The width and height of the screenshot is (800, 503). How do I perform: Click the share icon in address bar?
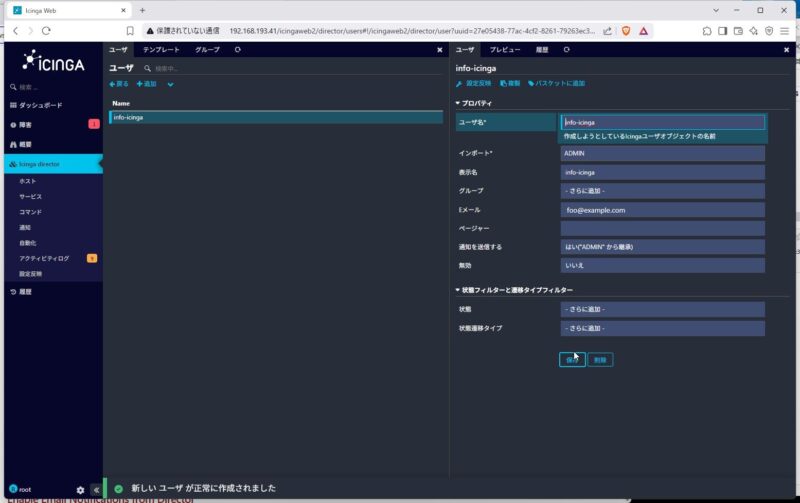(x=607, y=31)
